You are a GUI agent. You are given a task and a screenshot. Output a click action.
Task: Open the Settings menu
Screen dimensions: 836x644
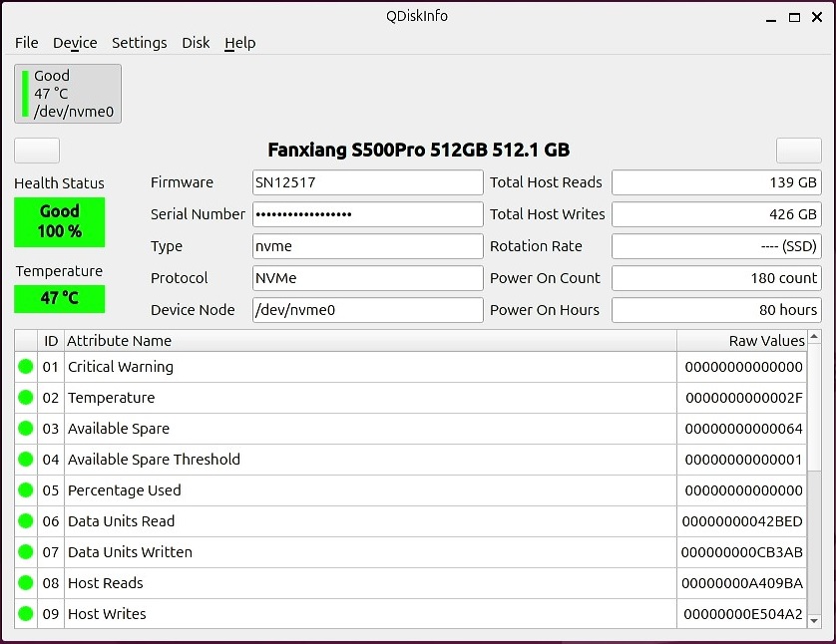[x=139, y=43]
